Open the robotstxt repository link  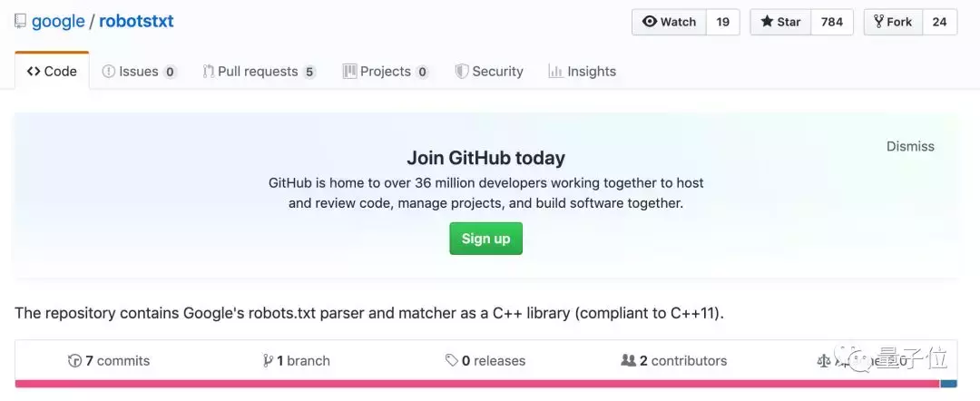(x=136, y=21)
